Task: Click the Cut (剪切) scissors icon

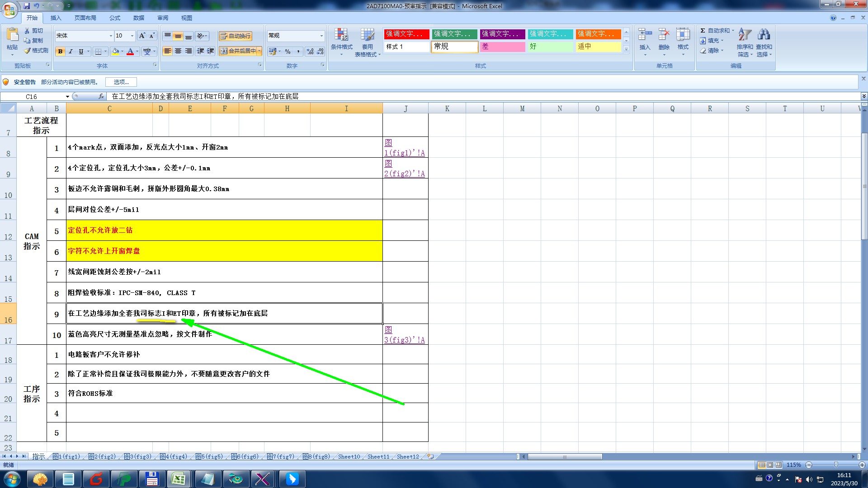Action: coord(27,31)
